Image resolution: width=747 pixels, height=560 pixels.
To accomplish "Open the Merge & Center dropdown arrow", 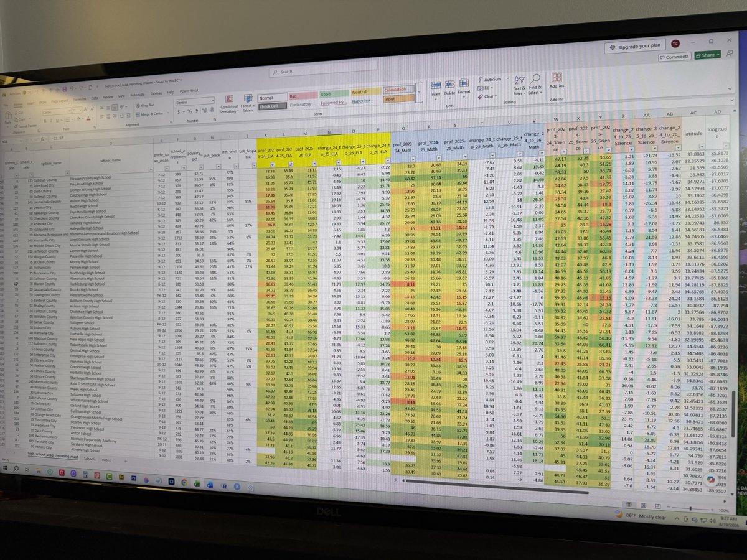I will [168, 113].
